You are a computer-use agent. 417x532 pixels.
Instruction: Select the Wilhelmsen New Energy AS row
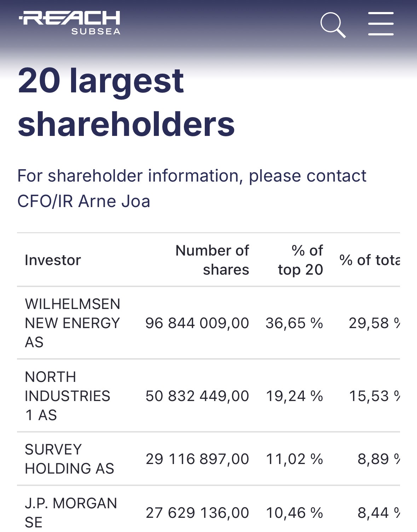(73, 323)
